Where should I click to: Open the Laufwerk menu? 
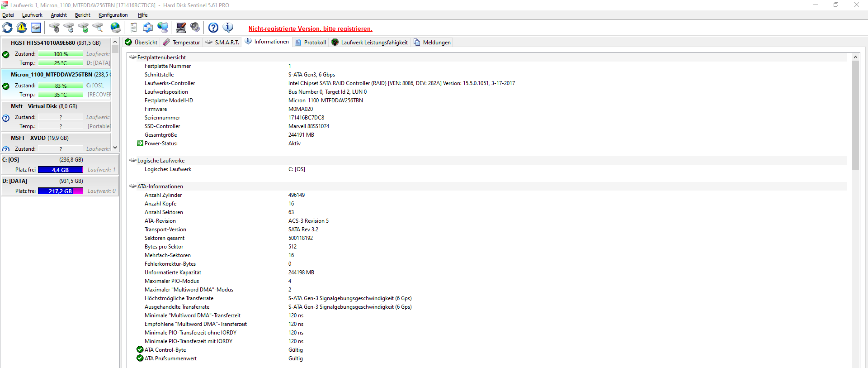click(32, 15)
